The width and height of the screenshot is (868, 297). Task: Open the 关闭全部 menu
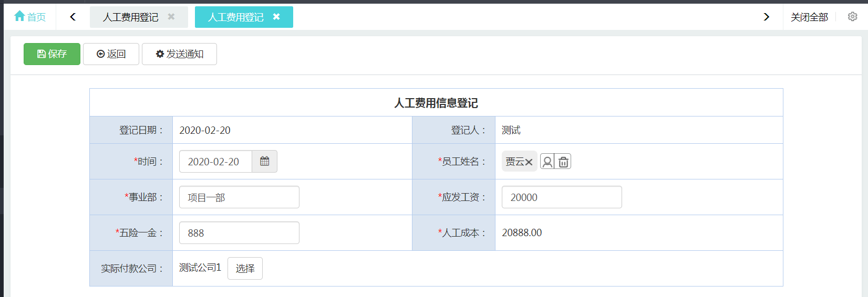(x=809, y=17)
